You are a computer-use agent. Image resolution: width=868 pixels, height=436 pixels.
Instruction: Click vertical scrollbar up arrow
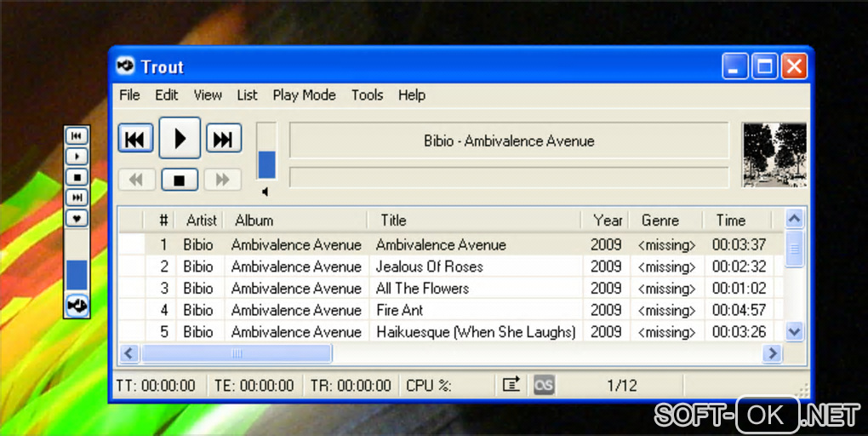(x=794, y=220)
